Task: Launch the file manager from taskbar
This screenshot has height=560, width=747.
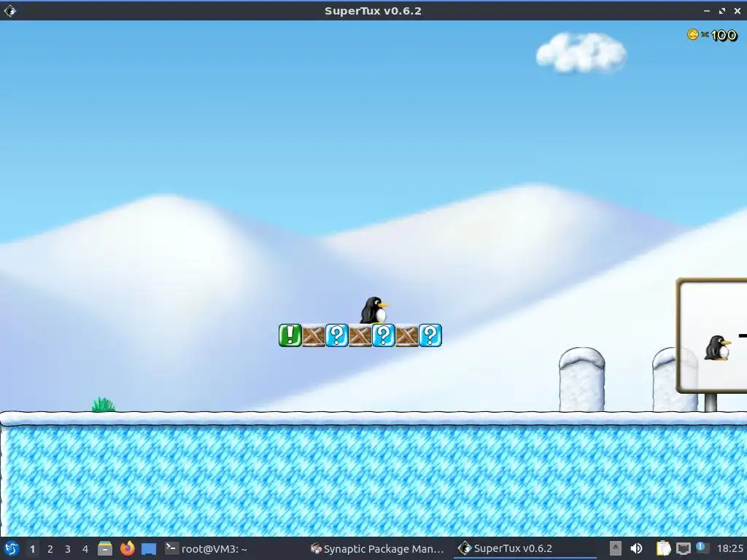Action: coord(105,548)
